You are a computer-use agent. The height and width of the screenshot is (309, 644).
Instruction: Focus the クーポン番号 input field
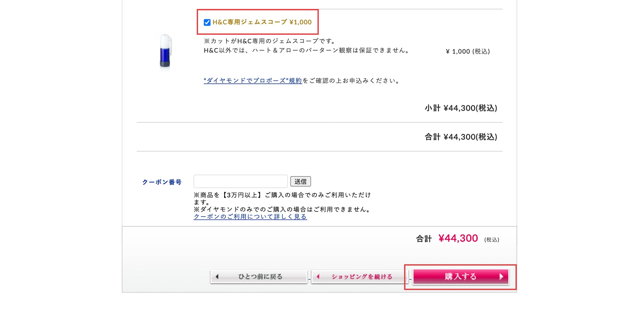point(241,182)
